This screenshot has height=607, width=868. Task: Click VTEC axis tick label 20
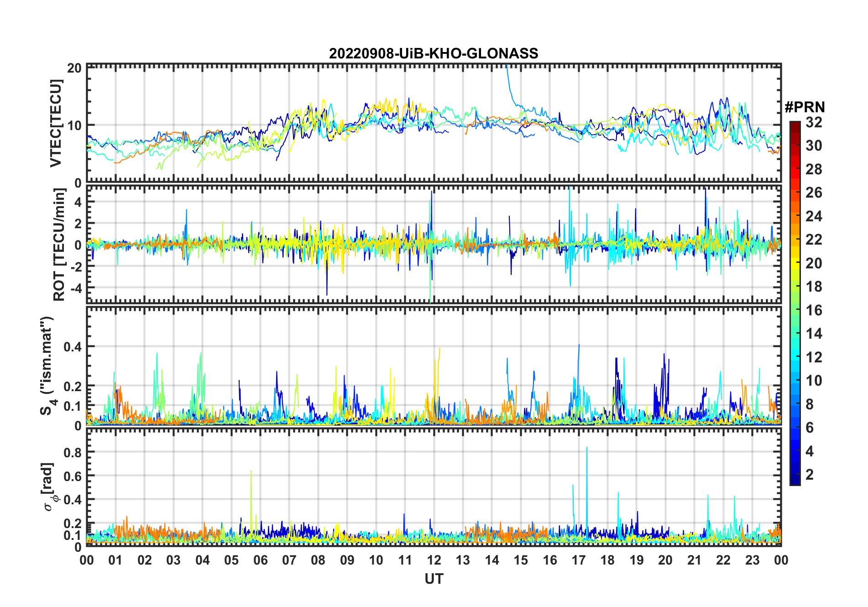coord(74,68)
